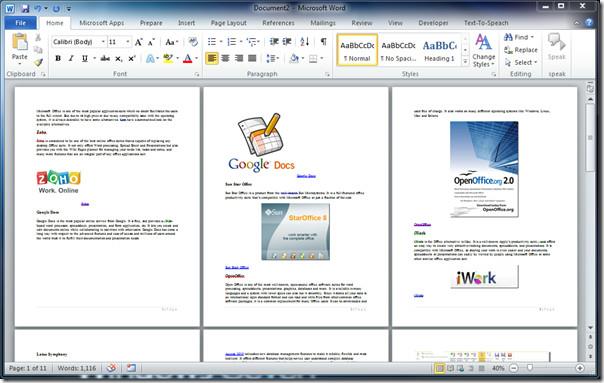This screenshot has width=604, height=383.
Task: Click the Replace button
Action: 521,50
